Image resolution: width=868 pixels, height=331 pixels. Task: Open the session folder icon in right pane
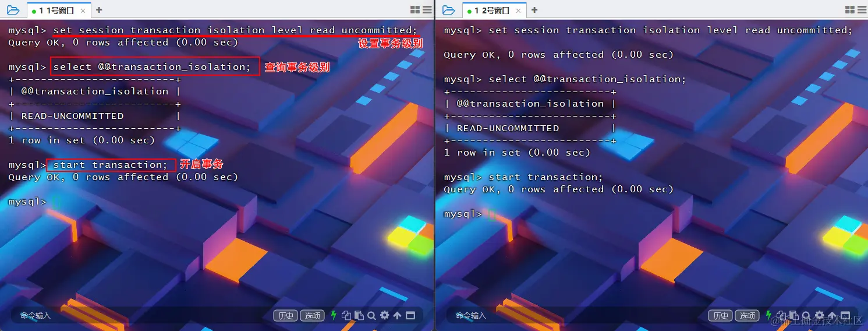(448, 10)
